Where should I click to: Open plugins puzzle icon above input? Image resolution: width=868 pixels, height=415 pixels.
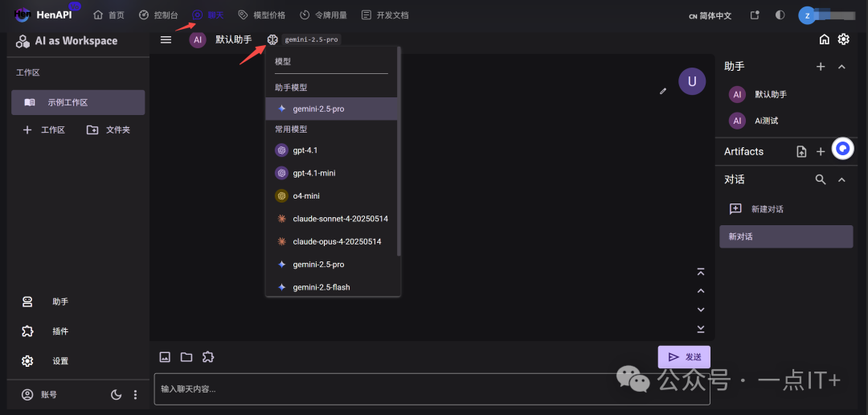[208, 357]
